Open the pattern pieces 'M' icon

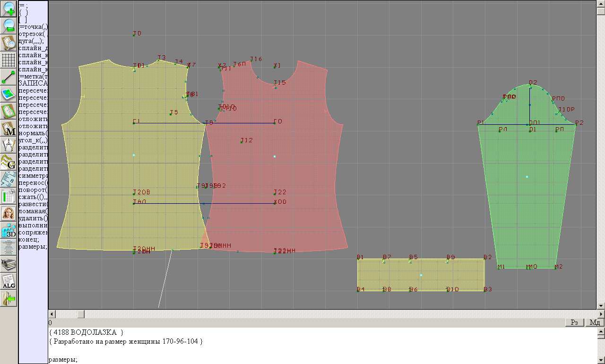point(9,128)
